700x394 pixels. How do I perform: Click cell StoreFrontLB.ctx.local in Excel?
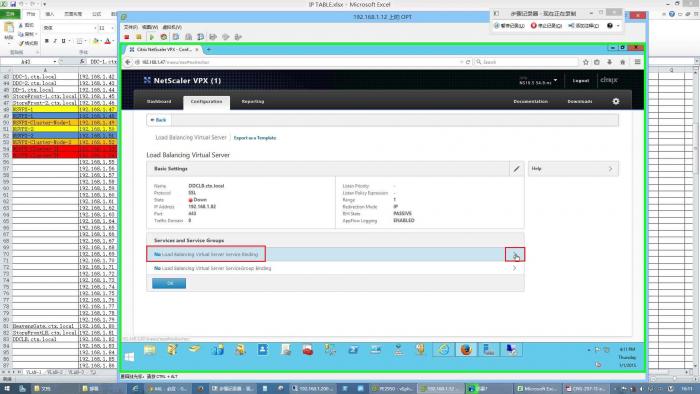pyautogui.click(x=45, y=333)
